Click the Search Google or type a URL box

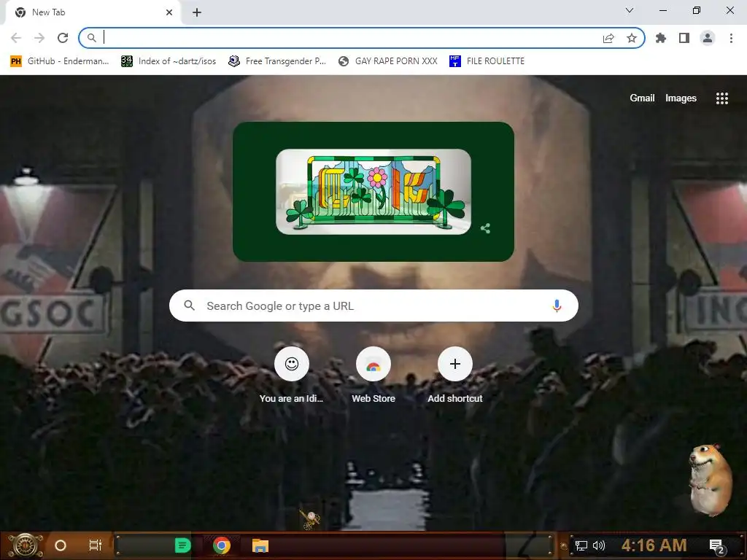[373, 306]
